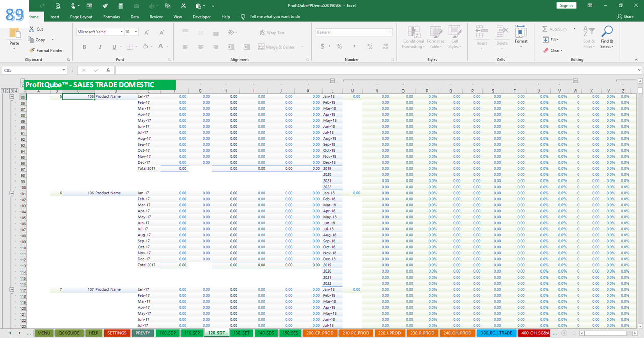Activate the Format Painter brush
The width and height of the screenshot is (644, 362).
point(46,50)
